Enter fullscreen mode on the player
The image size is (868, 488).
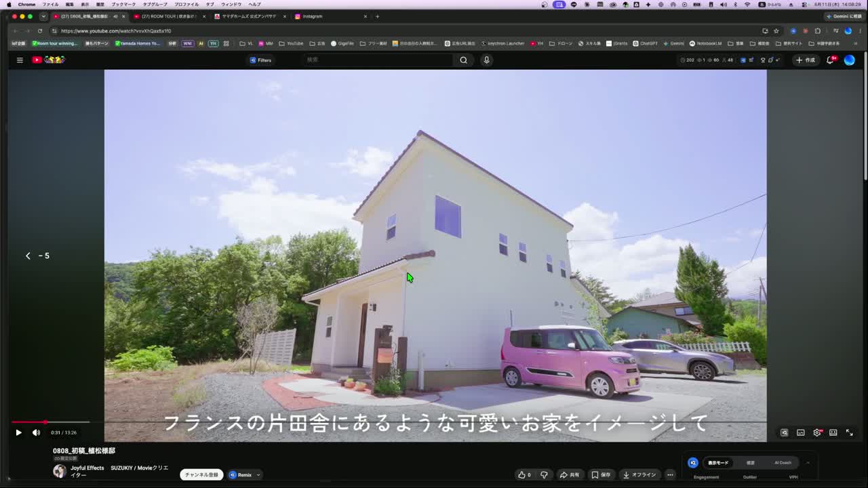pyautogui.click(x=850, y=432)
